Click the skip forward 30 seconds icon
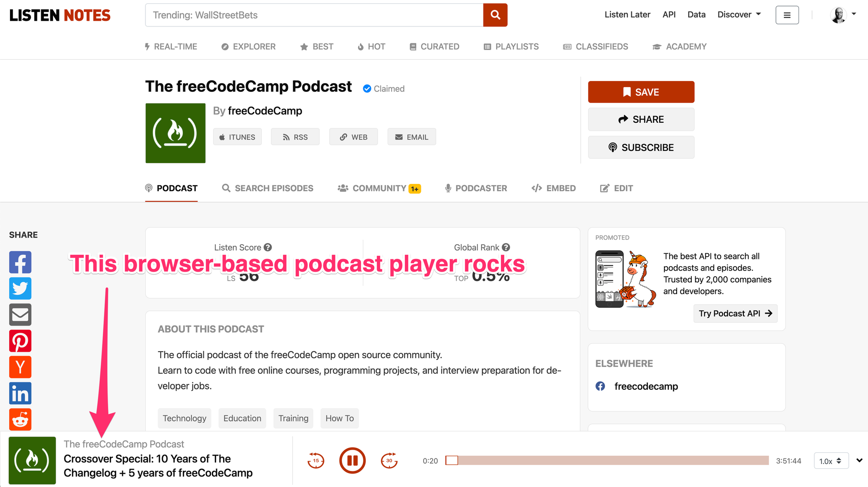The height and width of the screenshot is (487, 868). pyautogui.click(x=388, y=460)
